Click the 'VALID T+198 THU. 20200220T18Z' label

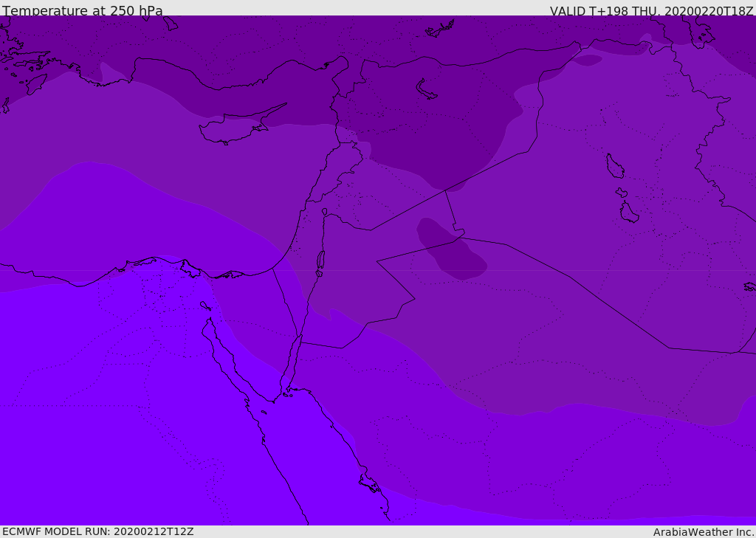tap(652, 10)
